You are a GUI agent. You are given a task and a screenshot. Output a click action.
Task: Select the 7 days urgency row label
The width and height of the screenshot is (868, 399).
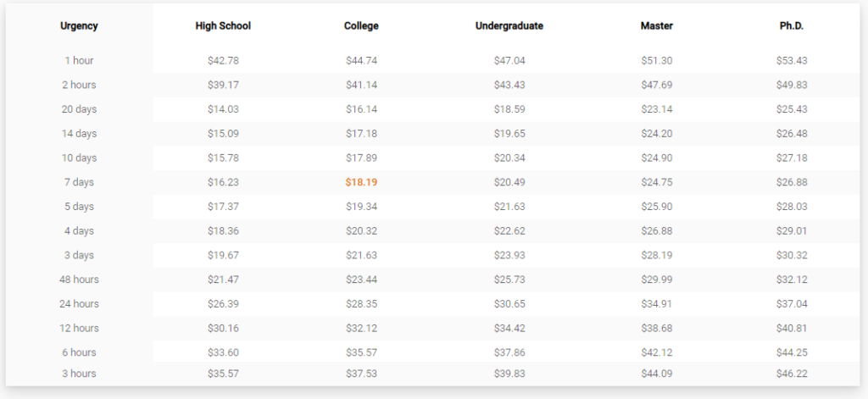click(x=79, y=182)
